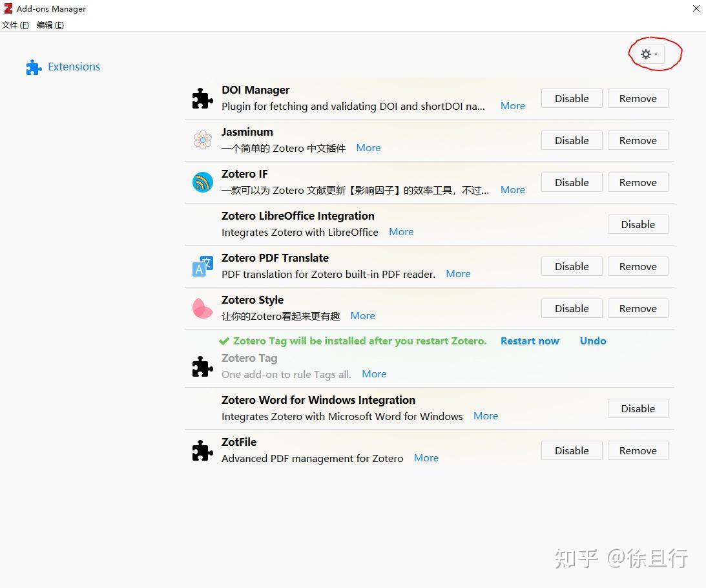Select the Zotero PDF Translate title
The width and height of the screenshot is (706, 588).
[275, 257]
